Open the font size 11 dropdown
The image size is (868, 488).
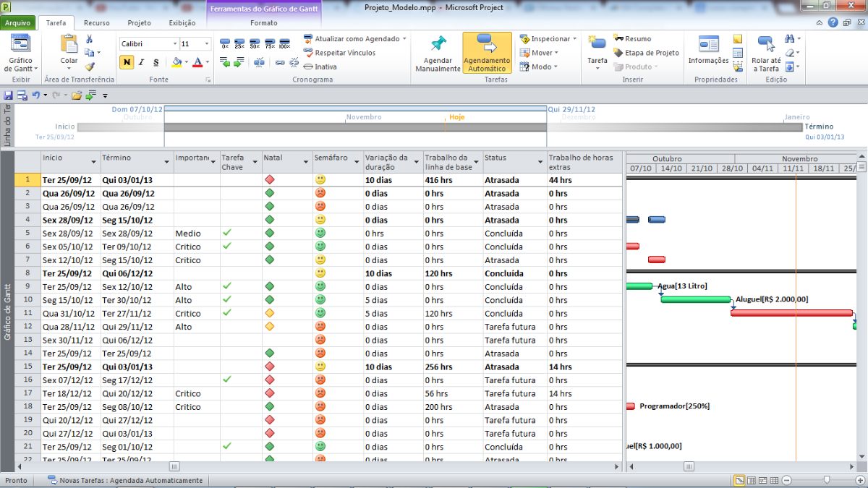(207, 44)
